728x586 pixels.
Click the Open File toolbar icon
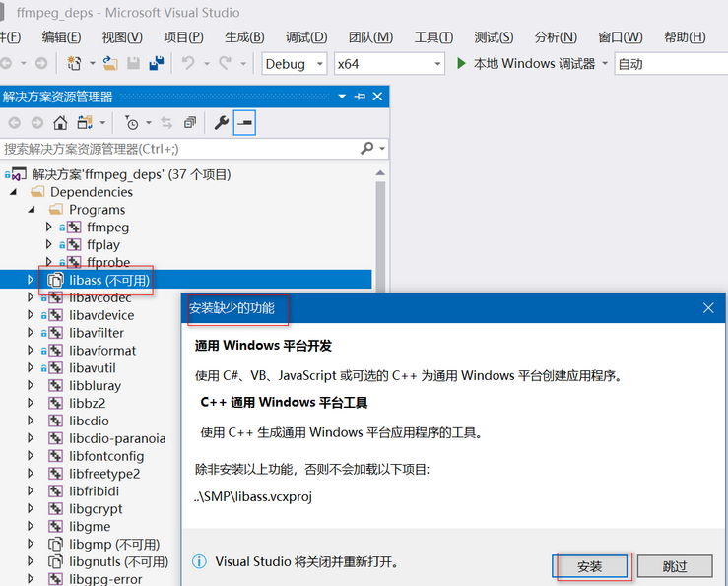(110, 63)
